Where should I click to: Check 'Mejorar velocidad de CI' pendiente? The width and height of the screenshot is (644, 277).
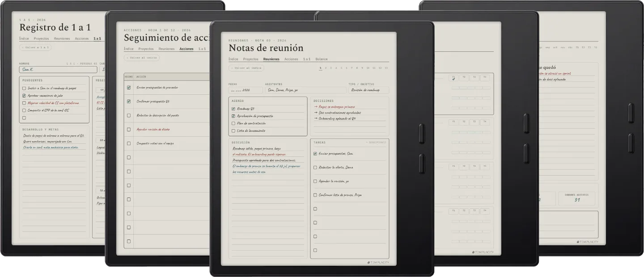pyautogui.click(x=24, y=103)
